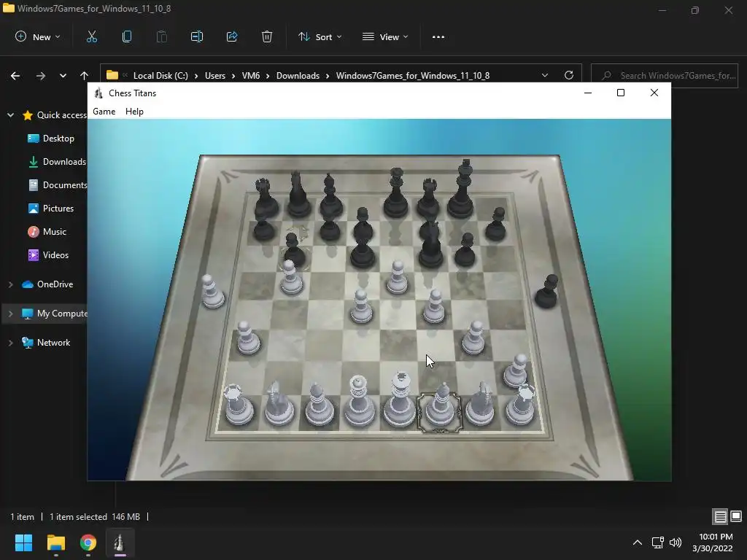The width and height of the screenshot is (747, 560).
Task: Expand the Network tree node
Action: click(x=10, y=343)
